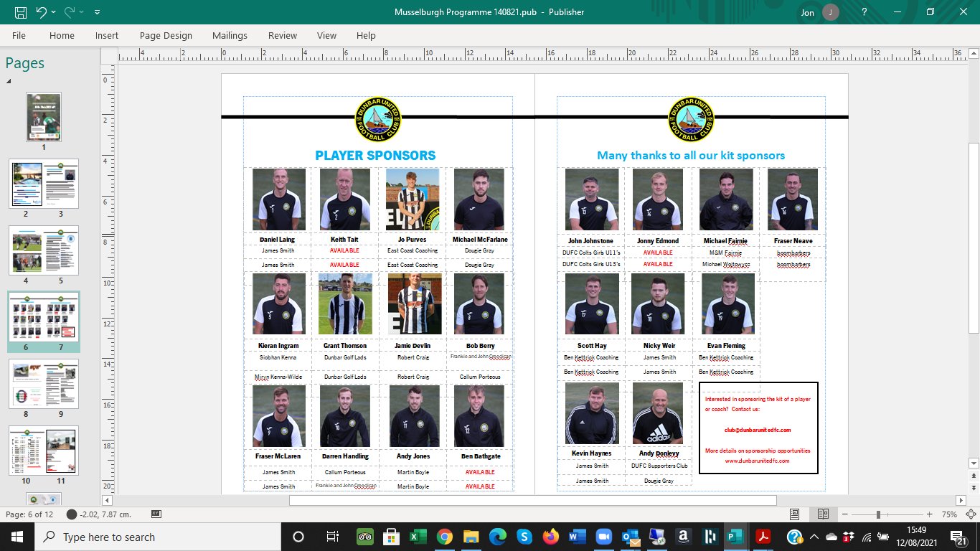Viewport: 980px width, 551px height.
Task: Open the Windows Start menu
Action: click(17, 537)
